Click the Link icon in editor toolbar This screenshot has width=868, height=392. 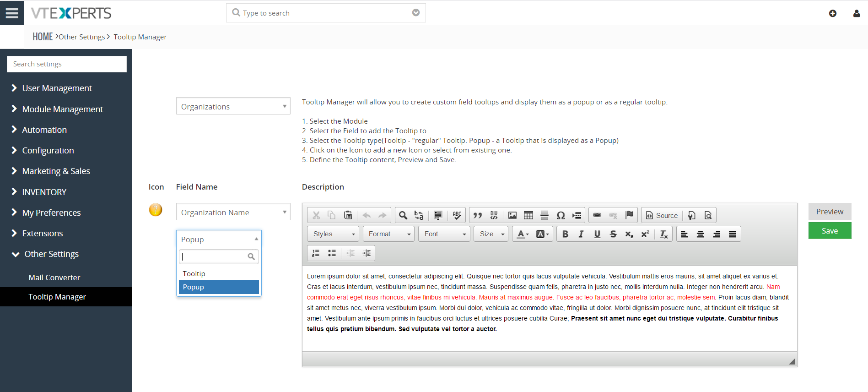tap(597, 215)
